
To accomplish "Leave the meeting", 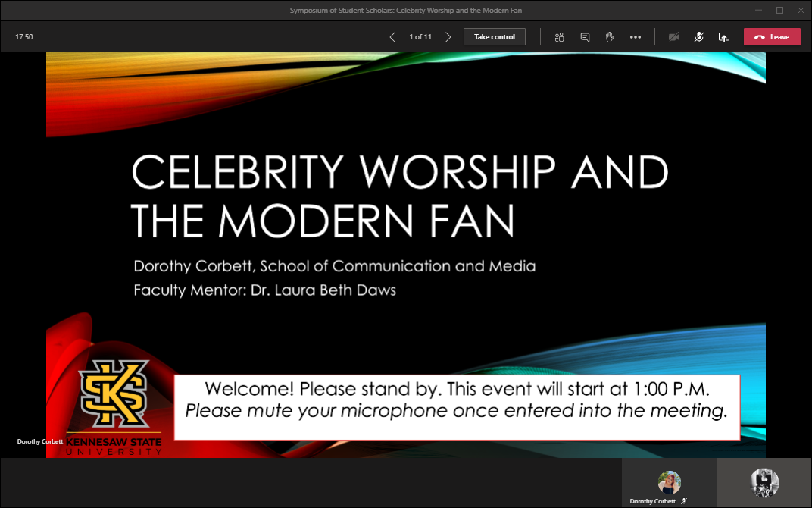I will [772, 37].
